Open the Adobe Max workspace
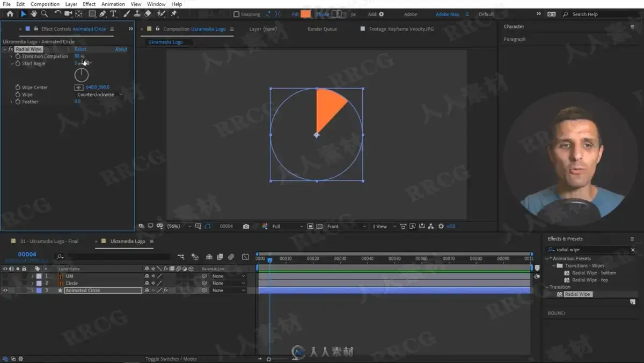 [x=449, y=14]
